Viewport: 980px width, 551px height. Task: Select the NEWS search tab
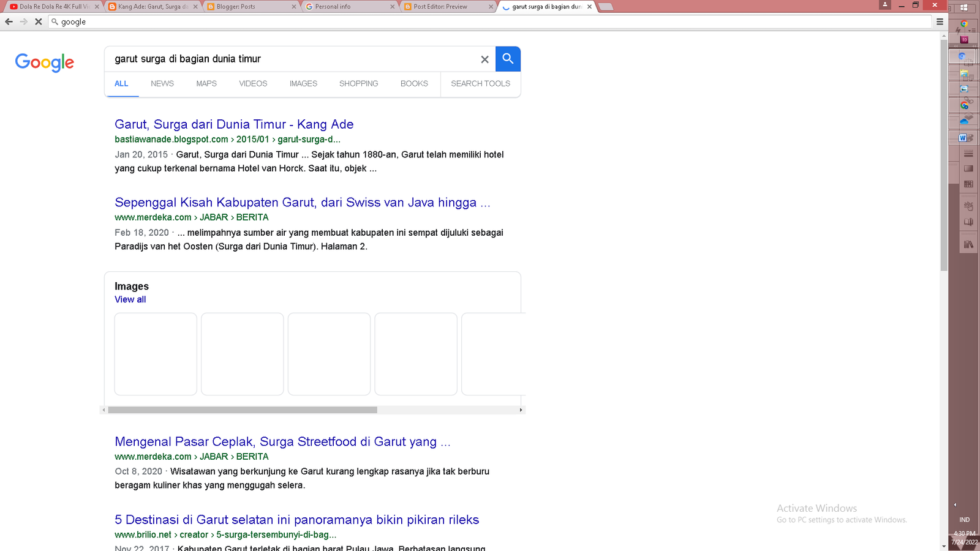point(162,84)
